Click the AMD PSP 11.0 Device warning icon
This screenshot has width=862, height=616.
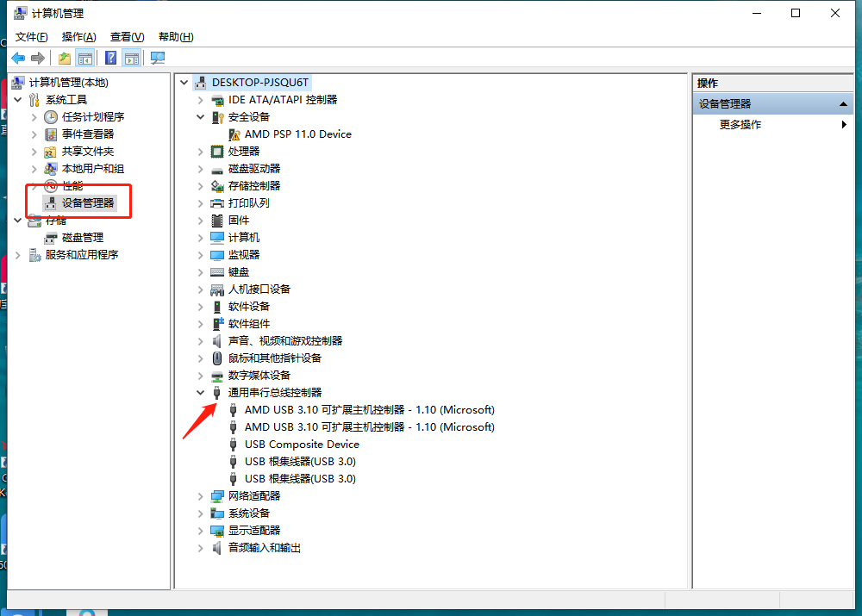234,134
